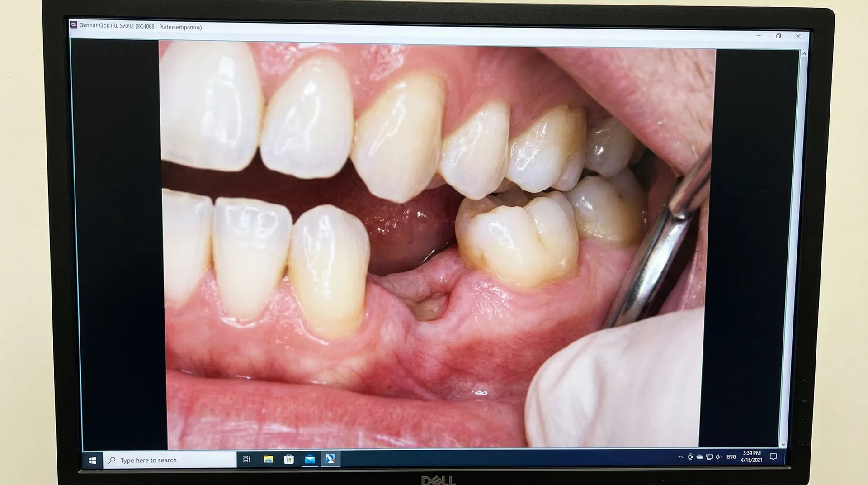Click the network icon in the system tray
The image size is (868, 485).
tap(709, 456)
